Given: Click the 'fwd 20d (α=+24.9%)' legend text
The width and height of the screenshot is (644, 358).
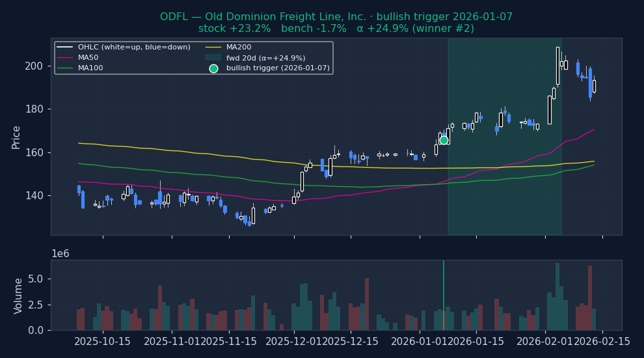Looking at the screenshot, I should click(x=265, y=58).
